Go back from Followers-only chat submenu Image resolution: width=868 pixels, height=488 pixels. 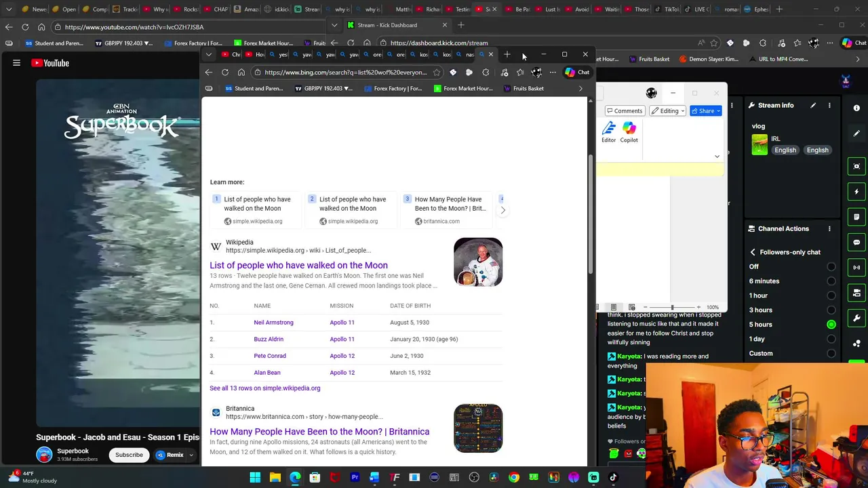click(x=753, y=252)
